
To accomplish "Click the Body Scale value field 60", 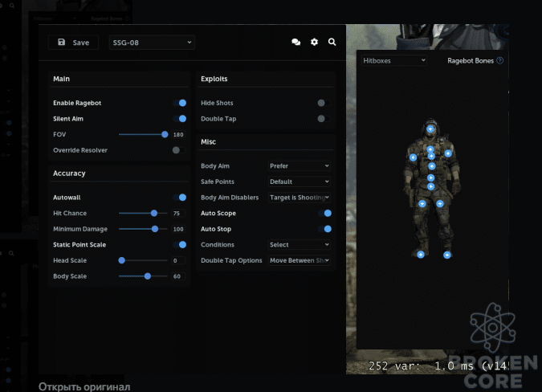I will pos(178,276).
